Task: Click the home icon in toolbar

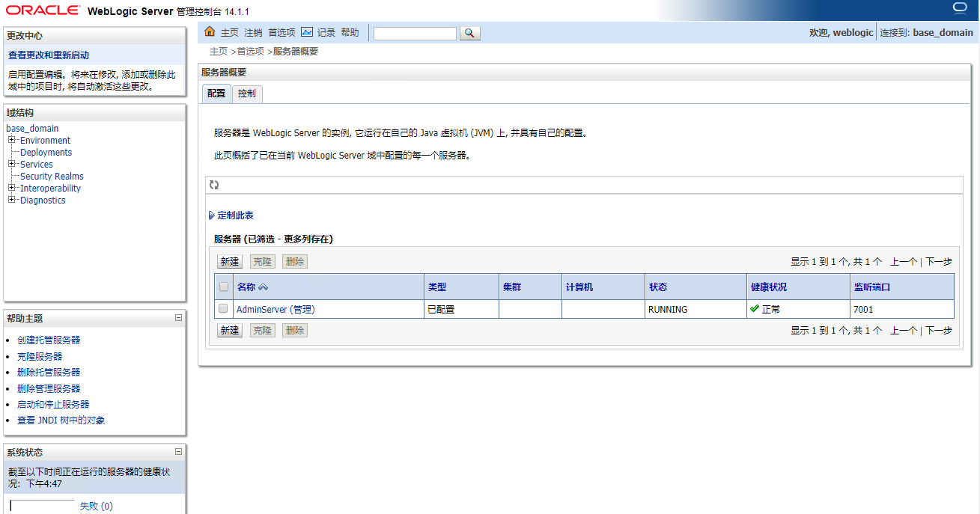Action: [210, 32]
